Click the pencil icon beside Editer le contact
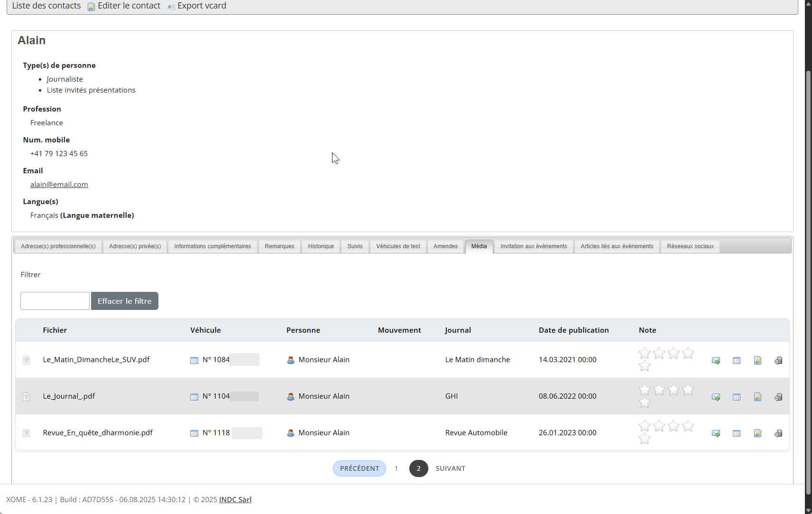 [91, 7]
